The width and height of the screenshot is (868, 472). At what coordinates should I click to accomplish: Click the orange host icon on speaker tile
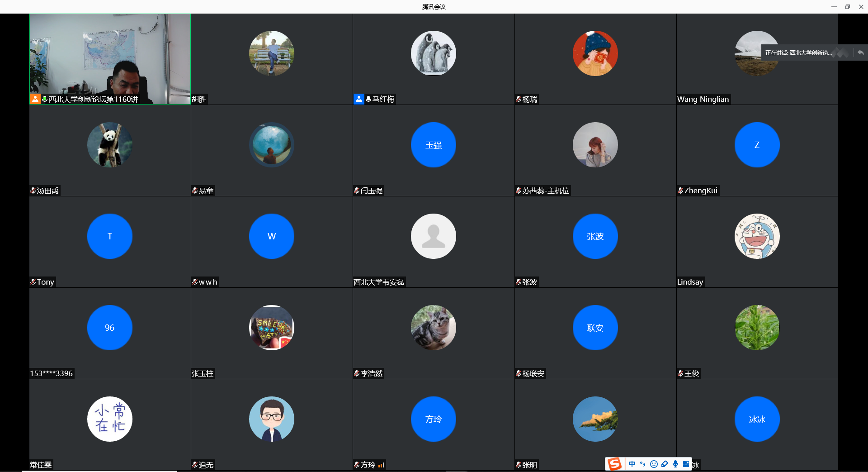[x=35, y=99]
